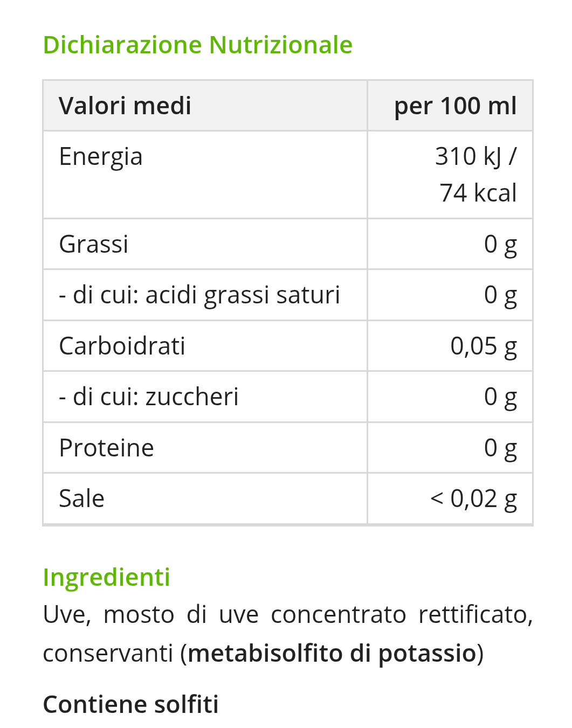Click the Proteine row label
This screenshot has width=572, height=728.
(107, 448)
